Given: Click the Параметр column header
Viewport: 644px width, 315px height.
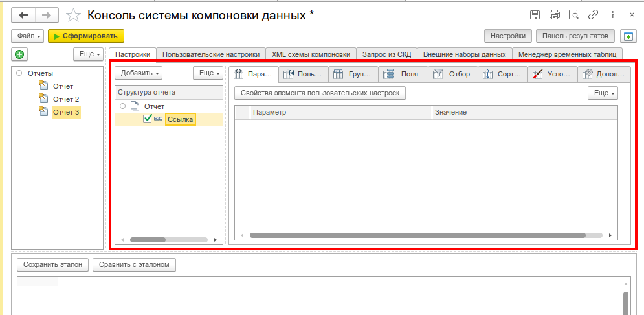Looking at the screenshot, I should click(341, 112).
